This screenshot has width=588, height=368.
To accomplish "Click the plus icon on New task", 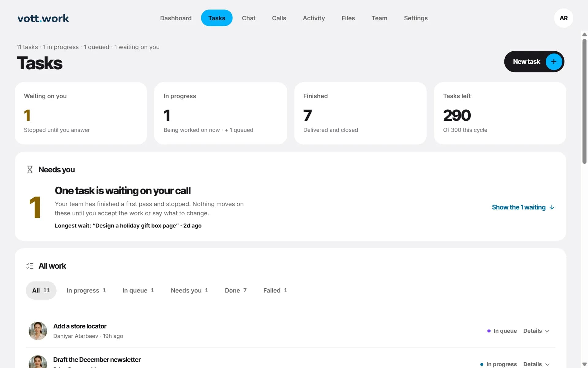I will [x=554, y=62].
